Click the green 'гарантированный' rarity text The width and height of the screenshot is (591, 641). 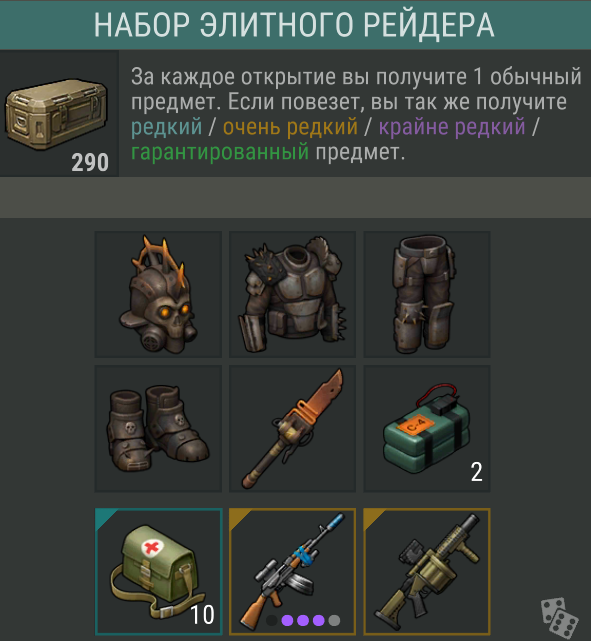(x=220, y=152)
